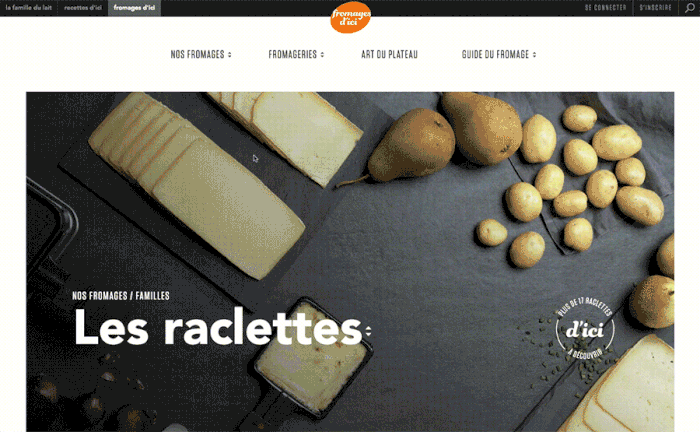The image size is (700, 432).
Task: Open the Nos Fromages navigation label
Action: click(x=197, y=54)
